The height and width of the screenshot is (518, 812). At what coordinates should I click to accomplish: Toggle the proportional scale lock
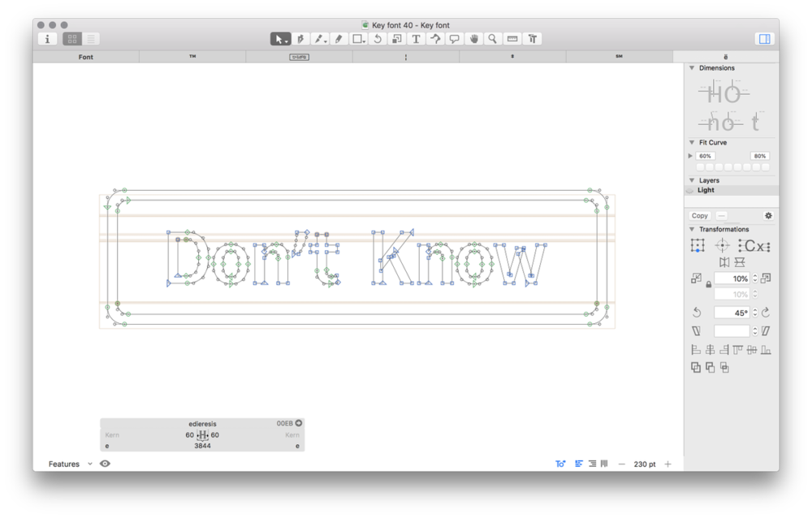(x=708, y=284)
